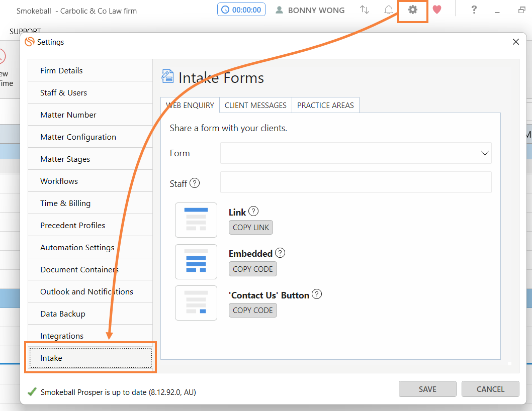Open Integrations settings
532x411 pixels.
(90, 336)
